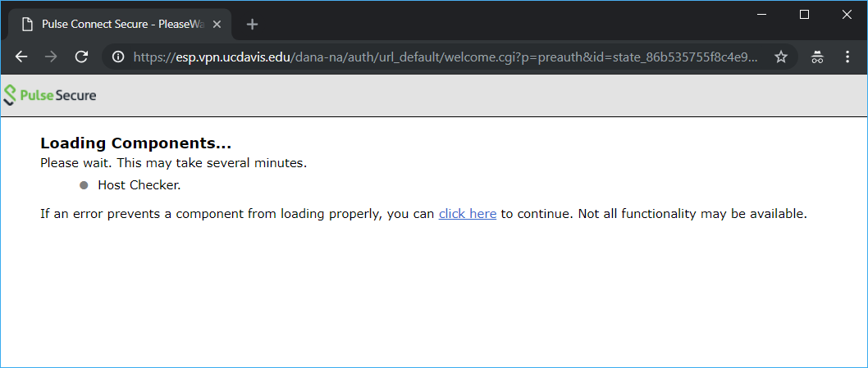View site information icon beside URL
Viewport: 868px width, 368px height.
[118, 57]
